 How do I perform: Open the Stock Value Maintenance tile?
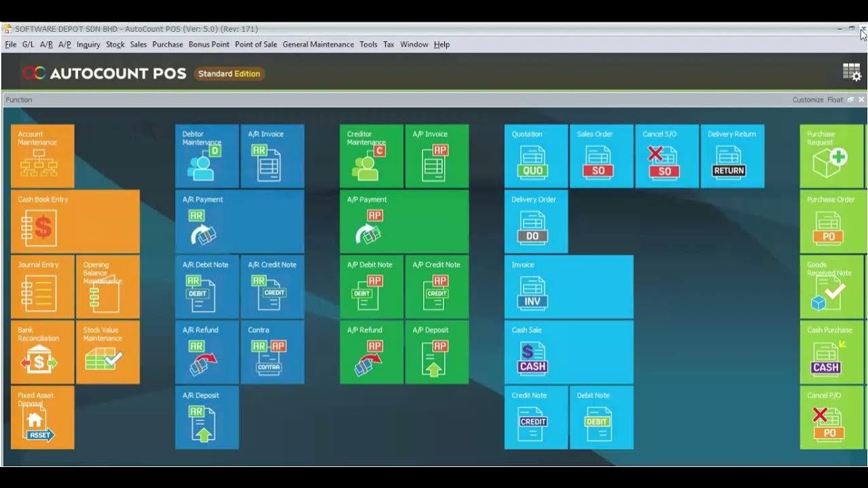coord(108,352)
